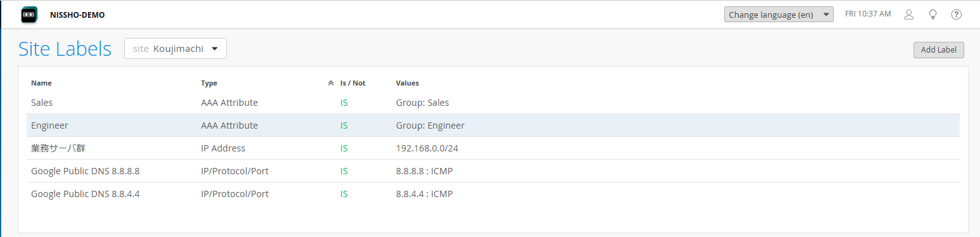Click the Mist robot logo icon

point(29,15)
